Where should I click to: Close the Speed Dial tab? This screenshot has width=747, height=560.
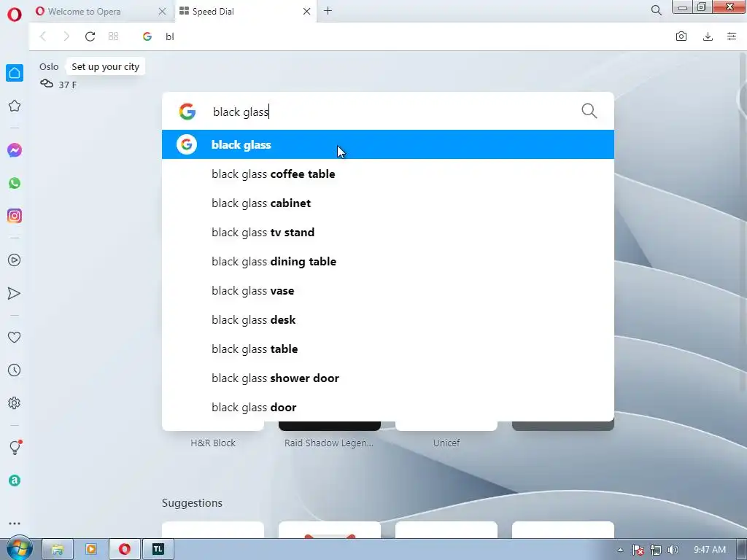point(307,12)
